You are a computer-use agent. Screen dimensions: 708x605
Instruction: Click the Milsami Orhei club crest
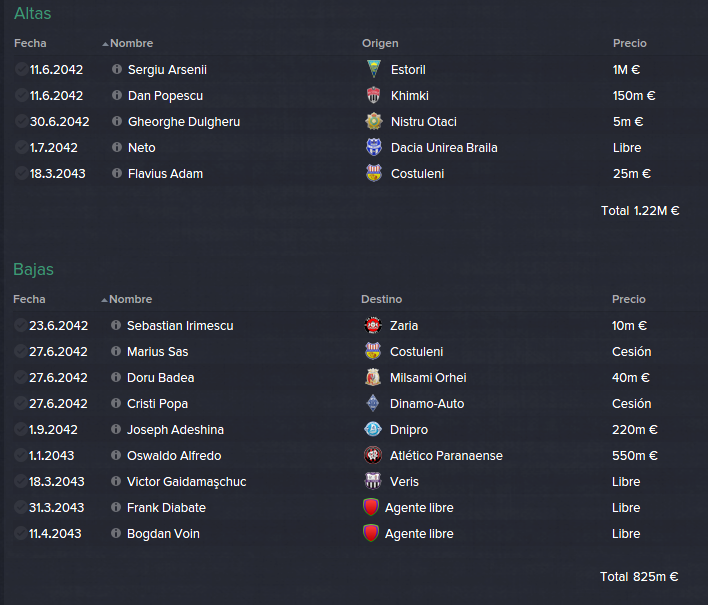(x=373, y=377)
